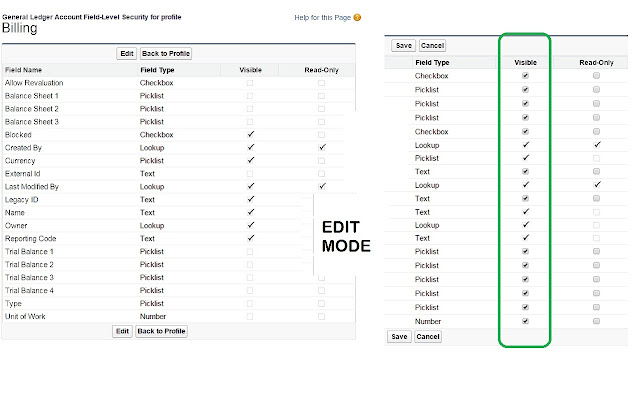The image size is (640, 400).
Task: Toggle Read-Only in edit panel's topmost Checkbox row
Action: 596,76
